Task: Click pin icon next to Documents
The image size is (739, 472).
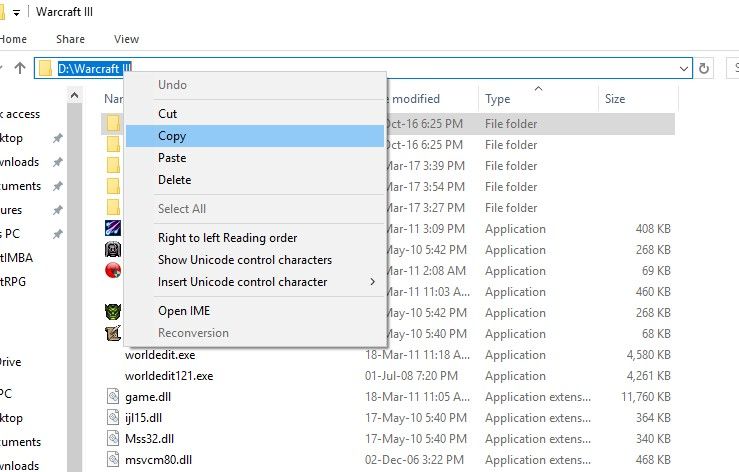Action: point(57,186)
